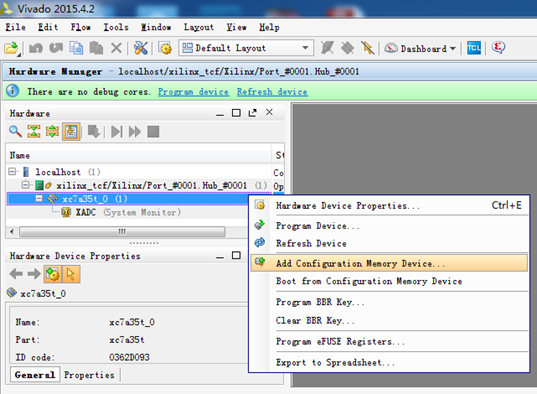Open the Layout menu
537x394 pixels.
199,27
